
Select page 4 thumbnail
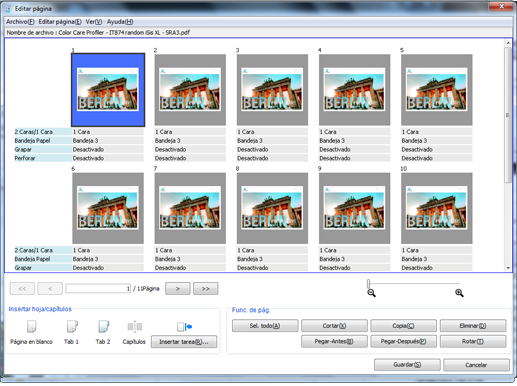pos(354,90)
